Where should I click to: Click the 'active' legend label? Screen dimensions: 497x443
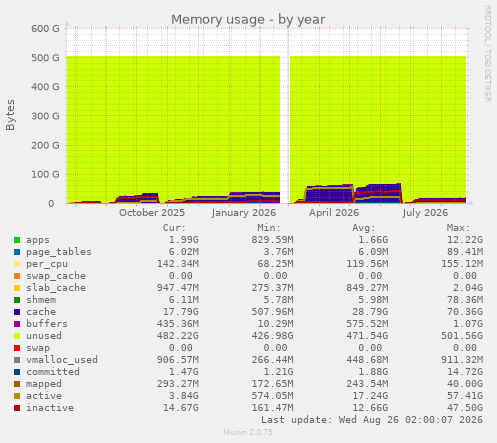[44, 396]
